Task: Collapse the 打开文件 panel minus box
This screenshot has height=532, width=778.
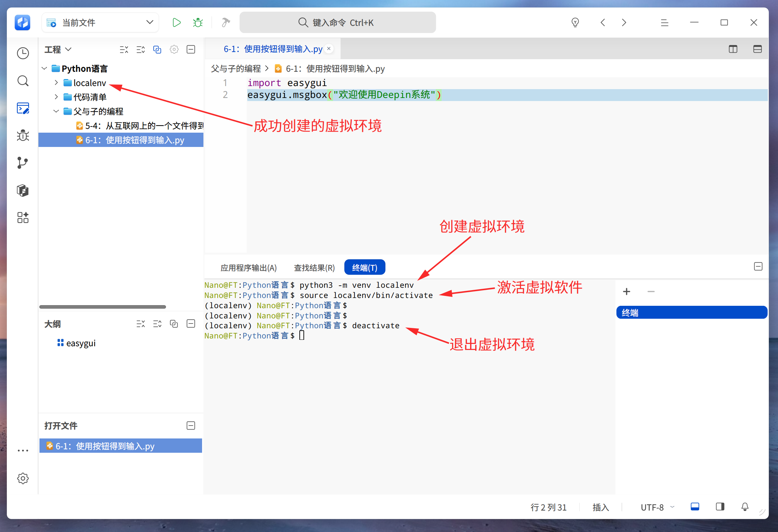Action: pos(191,426)
